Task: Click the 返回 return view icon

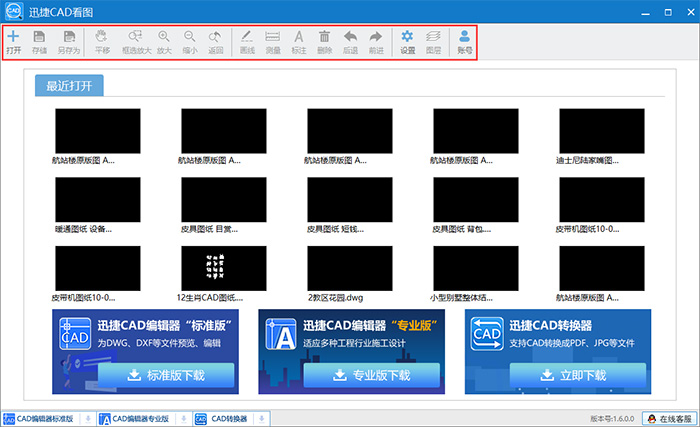Action: coord(215,36)
